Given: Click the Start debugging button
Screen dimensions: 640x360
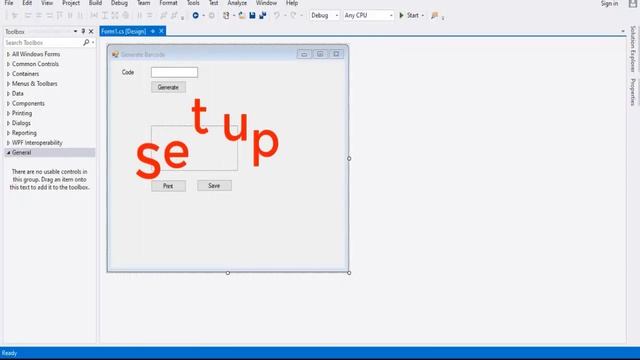Looking at the screenshot, I should click(409, 16).
